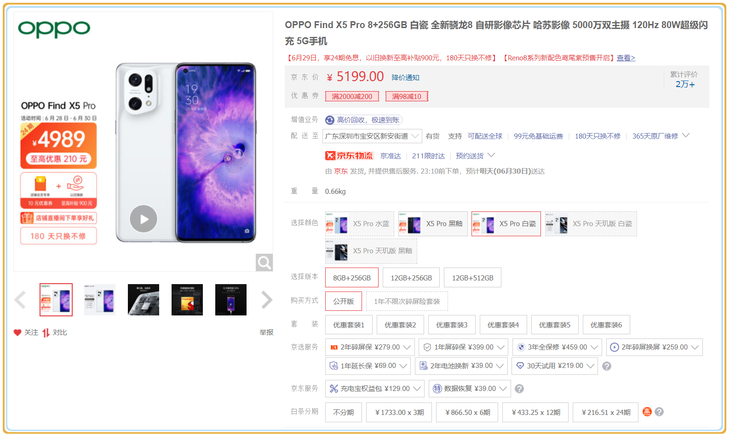Viewport: 730px width, 437px height.
Task: Select 优惠套装4 bundle tab
Action: pyautogui.click(x=503, y=325)
